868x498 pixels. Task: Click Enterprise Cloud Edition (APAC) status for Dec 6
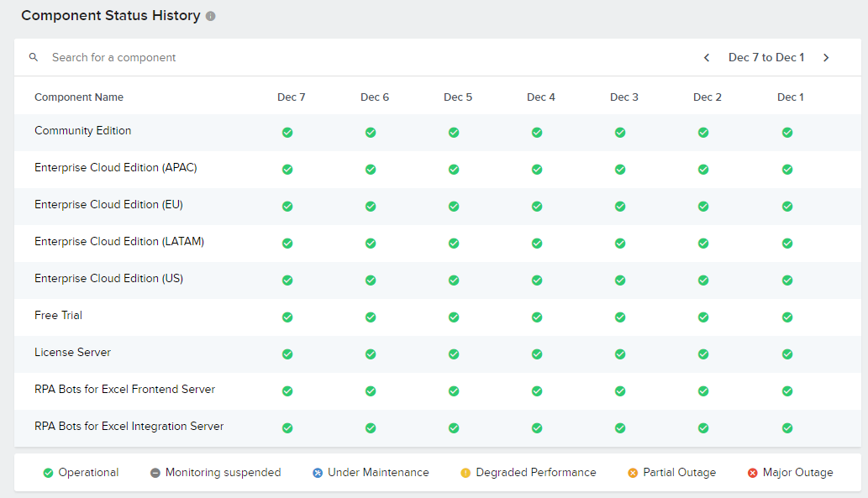coord(371,170)
